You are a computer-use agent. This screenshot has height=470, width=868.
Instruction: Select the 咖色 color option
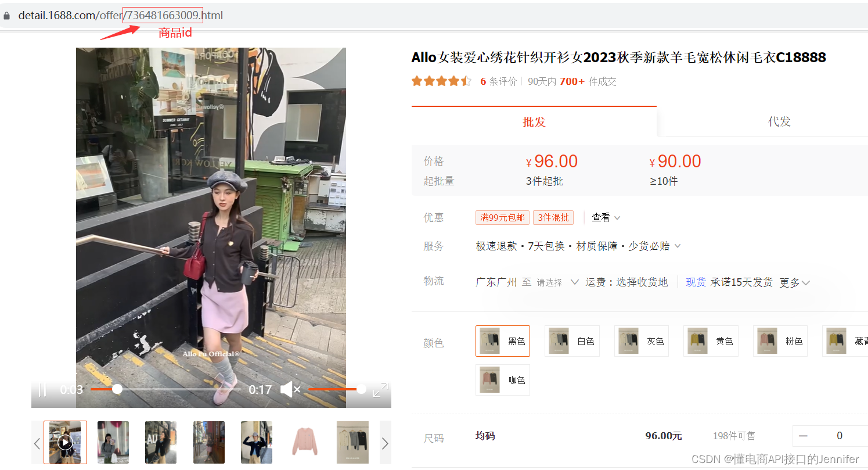coord(502,379)
